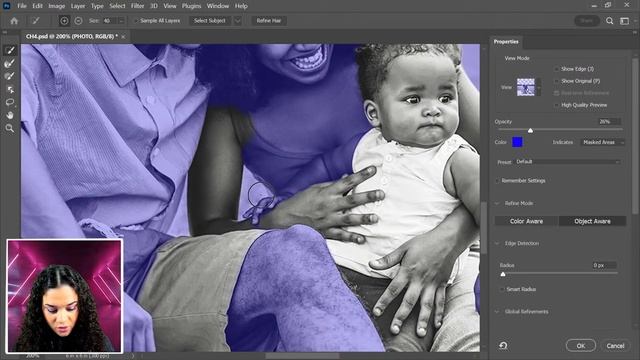Open the Layer menu
The height and width of the screenshot is (360, 640).
click(78, 6)
